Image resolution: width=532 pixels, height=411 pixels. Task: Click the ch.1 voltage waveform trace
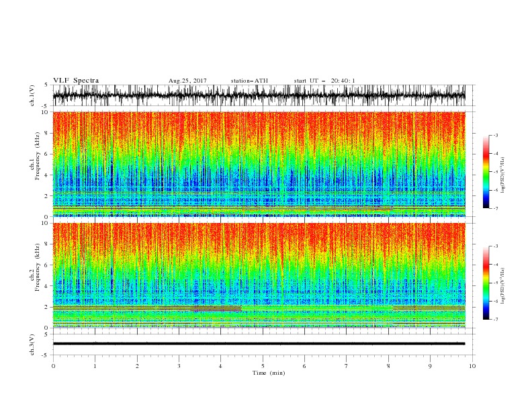click(x=259, y=95)
